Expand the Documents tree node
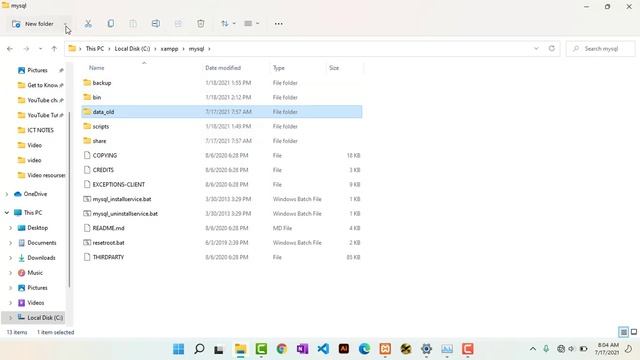 click(x=11, y=243)
